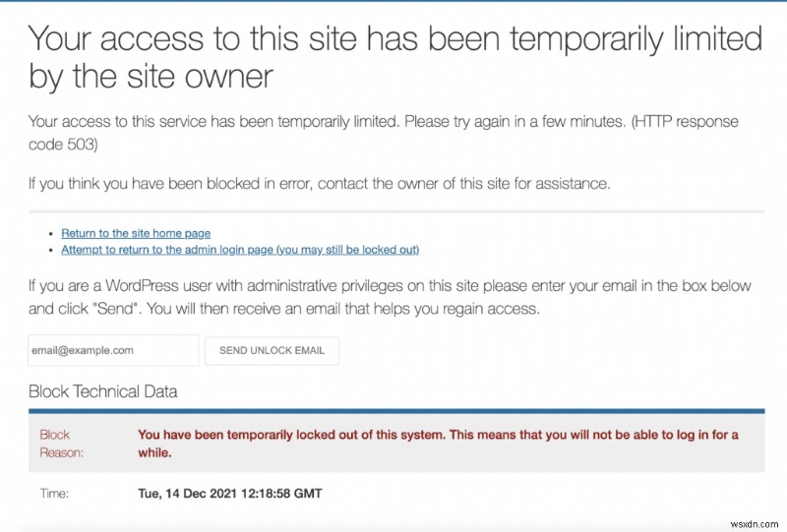Follow the admin login page return link

(240, 250)
